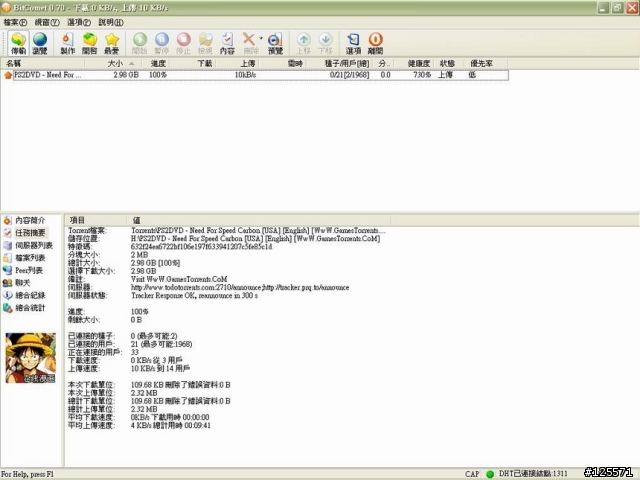Viewport: 640px width, 480px height.
Task: Stop task with 停止 red icon
Action: click(x=183, y=43)
